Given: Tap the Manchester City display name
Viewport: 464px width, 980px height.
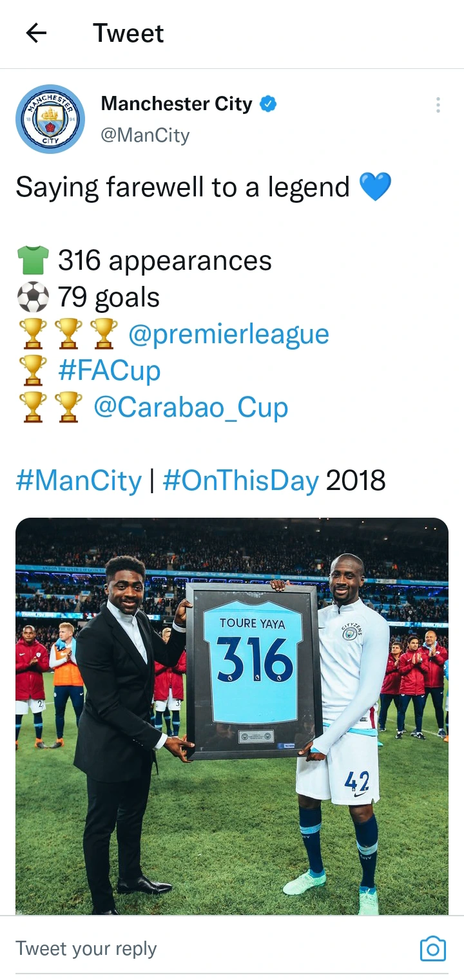Looking at the screenshot, I should pos(177,104).
